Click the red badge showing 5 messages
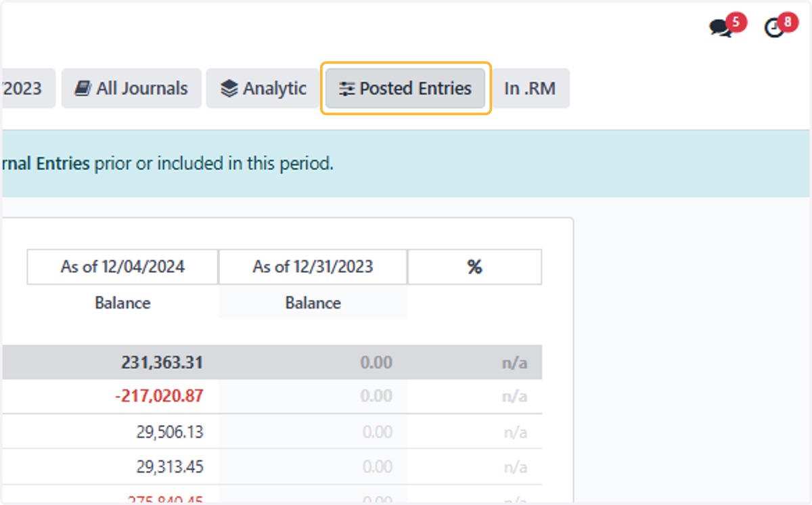This screenshot has width=812, height=505. 737,22
